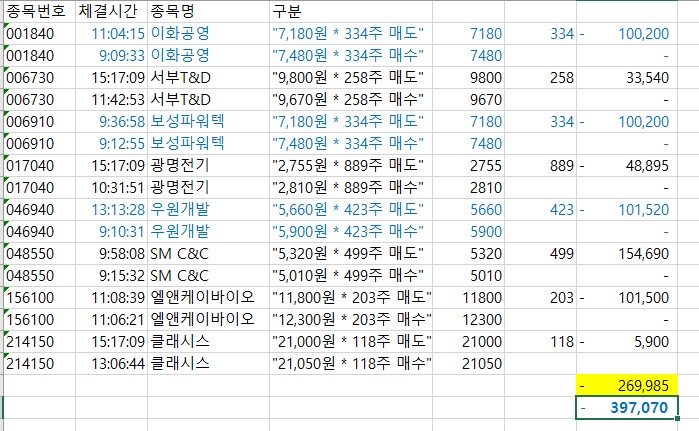Viewport: 699px width, 431px height.
Task: Click time cell 9:09:33
Action: pos(111,56)
